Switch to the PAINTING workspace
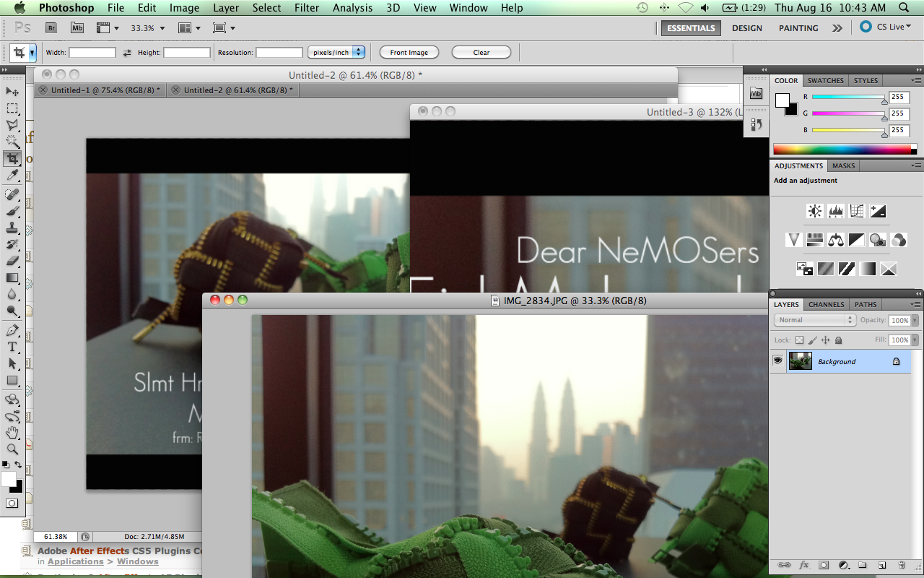This screenshot has height=578, width=924. [x=798, y=27]
